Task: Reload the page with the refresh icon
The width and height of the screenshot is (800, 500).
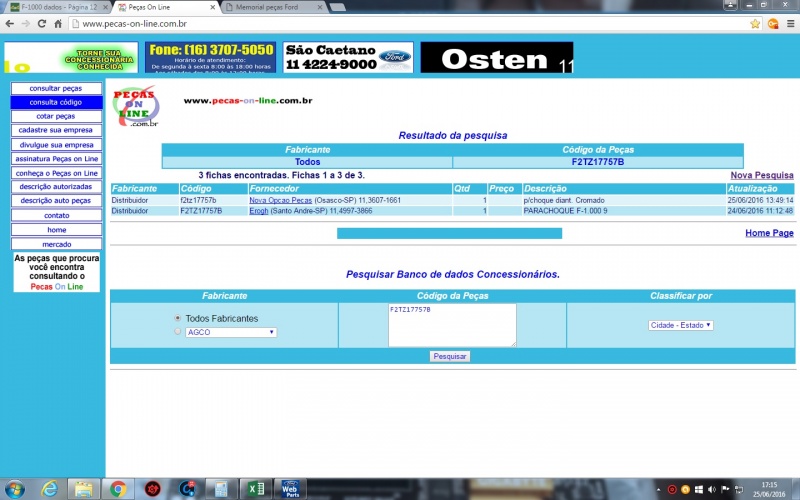Action: click(x=42, y=23)
